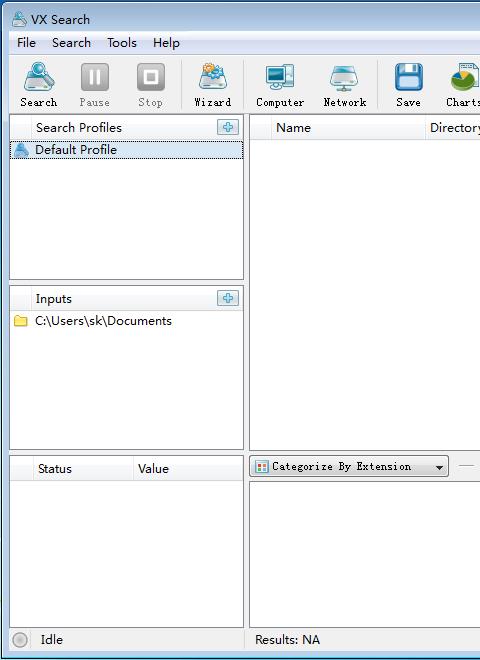
Task: Save results with the Save icon
Action: pos(408,85)
